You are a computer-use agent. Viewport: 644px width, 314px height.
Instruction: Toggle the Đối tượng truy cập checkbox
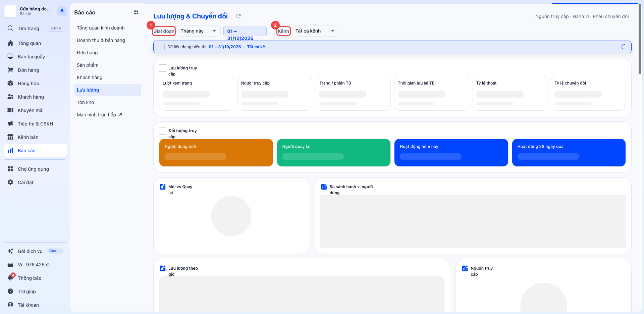(163, 131)
